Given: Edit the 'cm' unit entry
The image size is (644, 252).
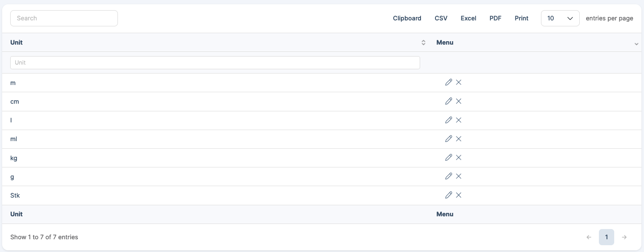Looking at the screenshot, I should (x=448, y=101).
